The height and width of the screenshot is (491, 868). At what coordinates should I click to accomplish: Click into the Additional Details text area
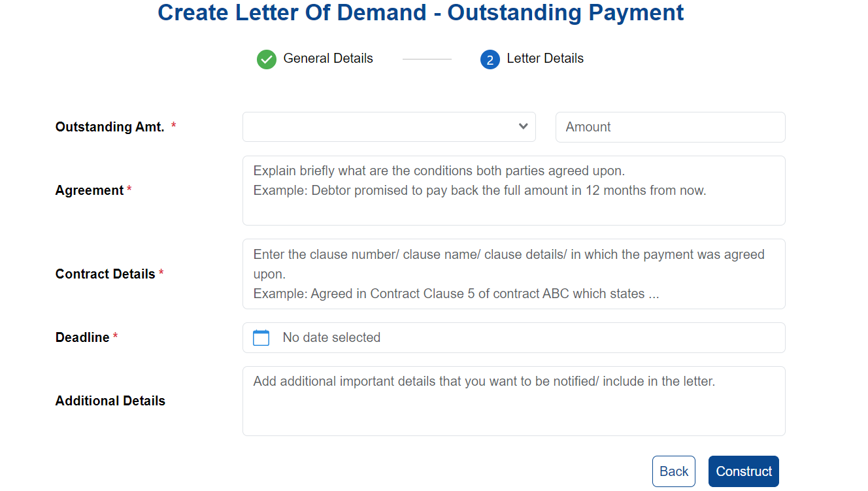514,401
